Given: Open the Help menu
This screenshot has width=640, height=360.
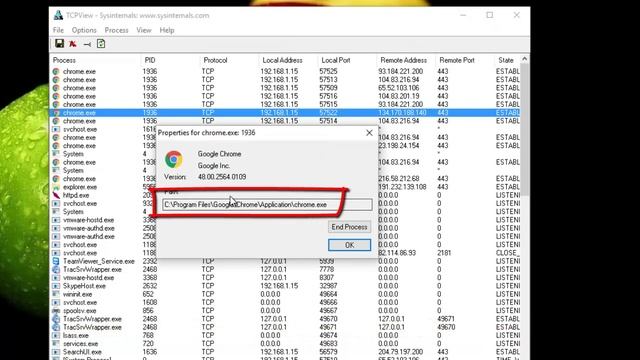Looking at the screenshot, I should pos(167,30).
